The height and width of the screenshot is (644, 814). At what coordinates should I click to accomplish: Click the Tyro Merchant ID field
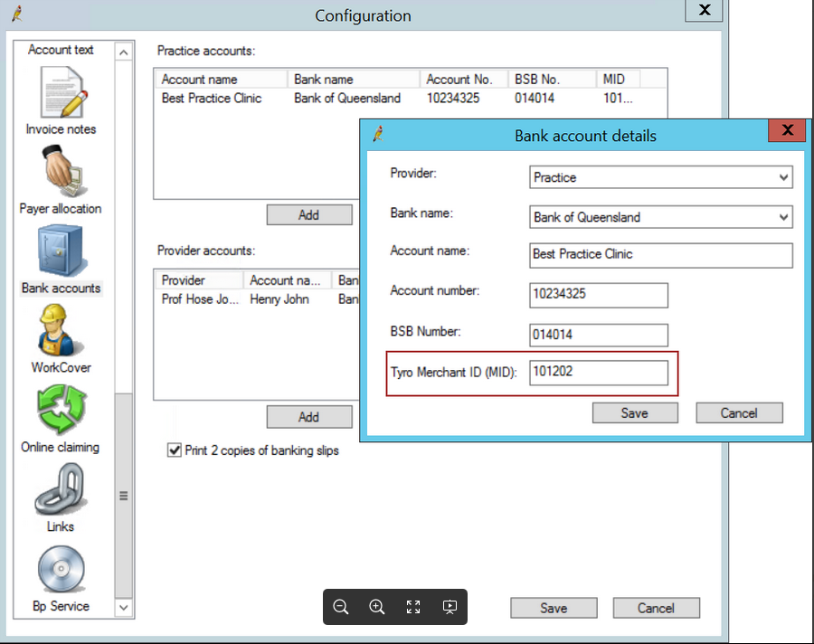599,373
